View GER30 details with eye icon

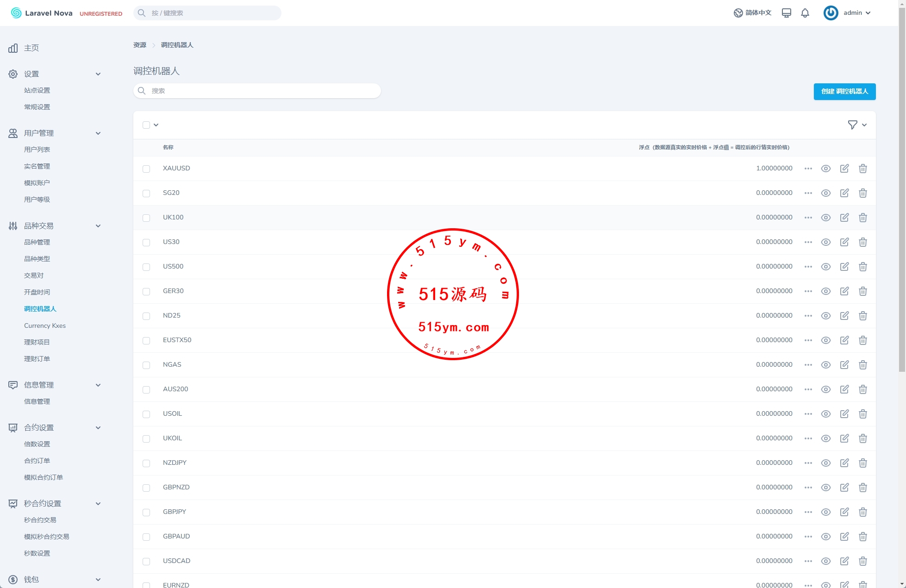[825, 291]
